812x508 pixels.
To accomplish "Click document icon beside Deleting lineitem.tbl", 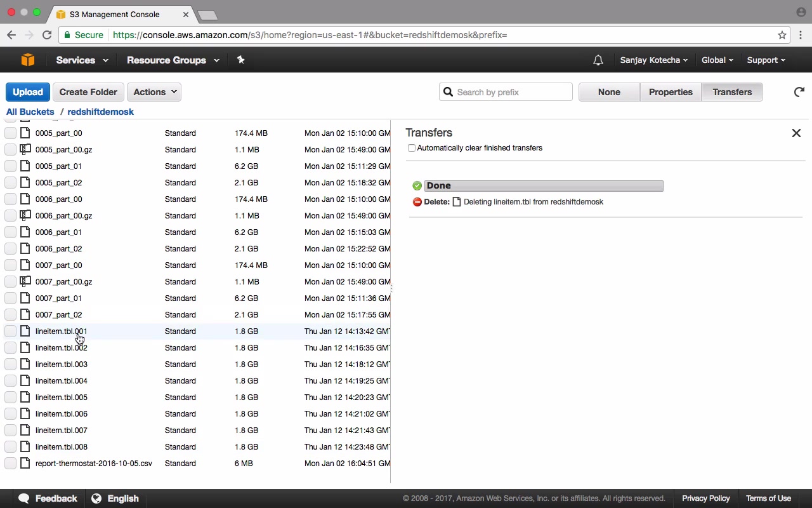I will pos(457,202).
